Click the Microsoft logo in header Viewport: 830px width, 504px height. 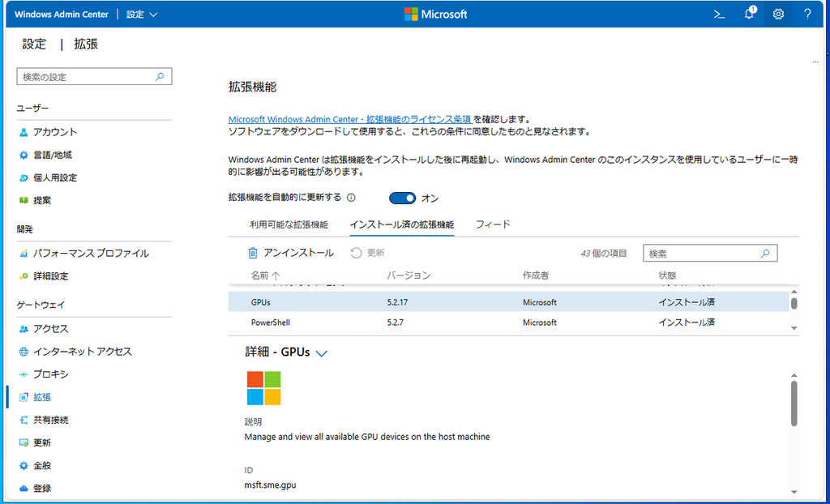pos(435,15)
